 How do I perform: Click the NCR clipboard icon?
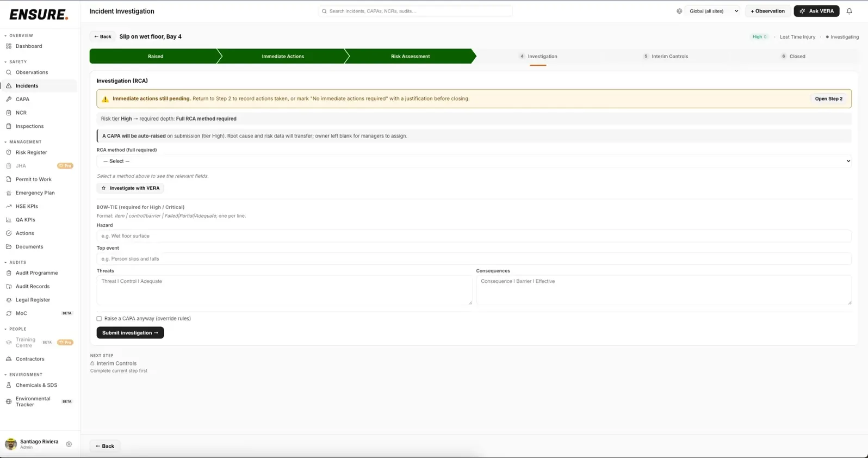click(9, 113)
